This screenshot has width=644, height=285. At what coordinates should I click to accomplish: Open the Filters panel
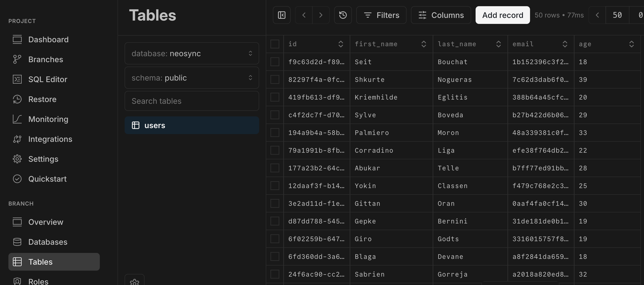381,15
